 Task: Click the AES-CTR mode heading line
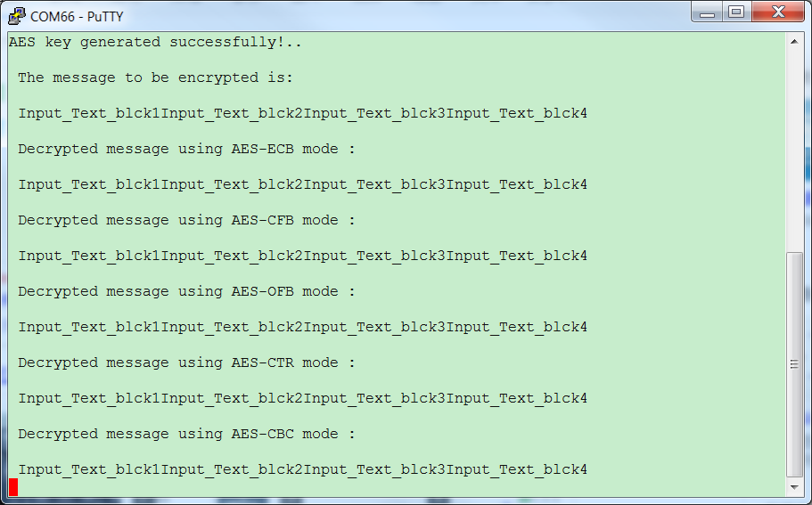(x=187, y=362)
